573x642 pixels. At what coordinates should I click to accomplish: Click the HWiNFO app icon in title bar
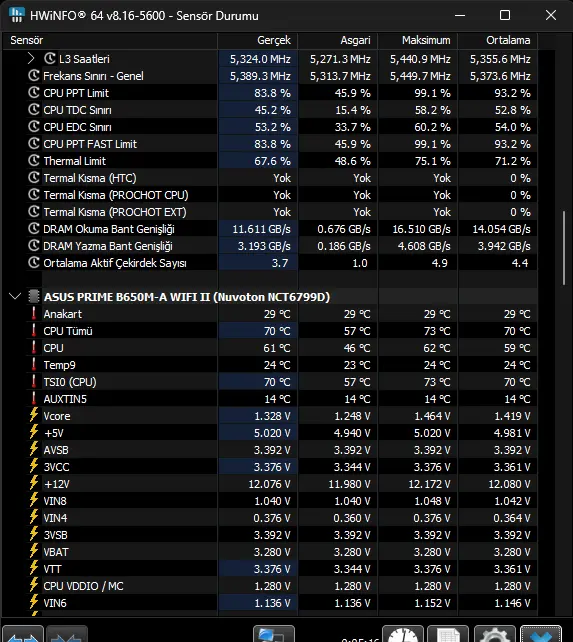tap(16, 15)
